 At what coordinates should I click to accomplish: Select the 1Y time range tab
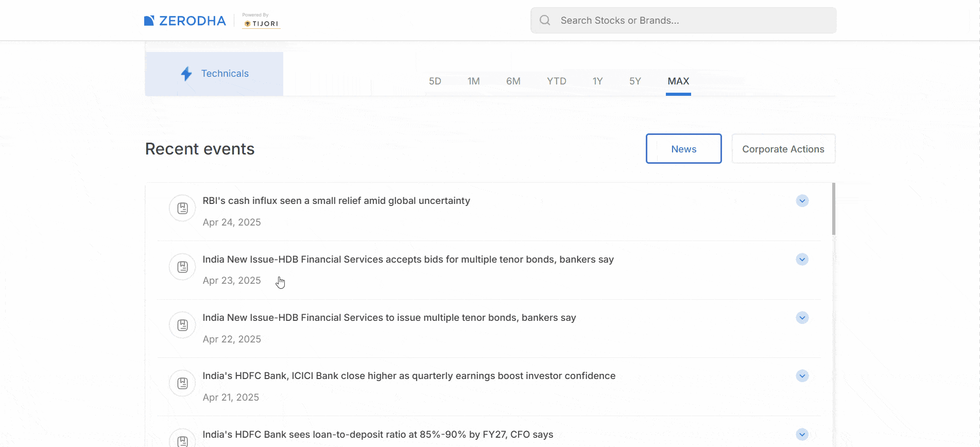pyautogui.click(x=597, y=81)
